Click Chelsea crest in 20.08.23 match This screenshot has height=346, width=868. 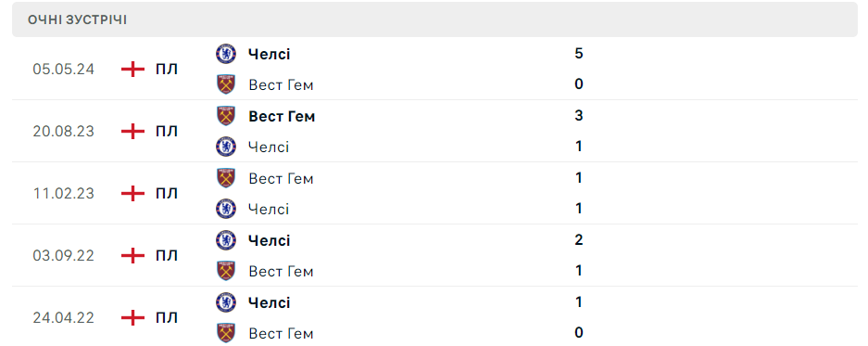tap(226, 147)
